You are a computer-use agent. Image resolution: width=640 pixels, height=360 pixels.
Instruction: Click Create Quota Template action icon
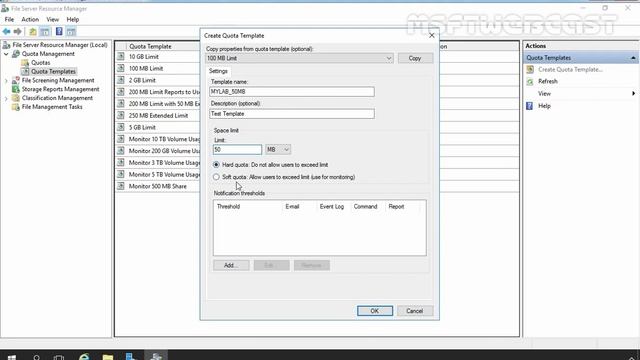530,69
